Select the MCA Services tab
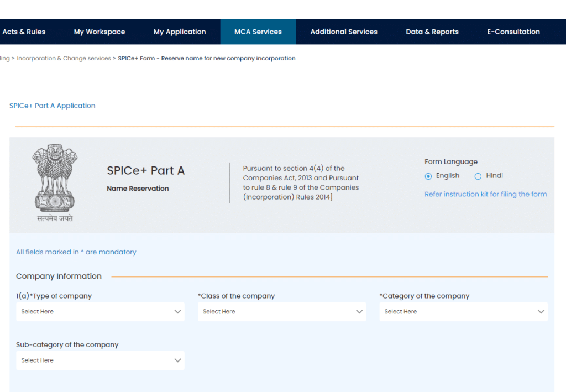 (x=258, y=32)
